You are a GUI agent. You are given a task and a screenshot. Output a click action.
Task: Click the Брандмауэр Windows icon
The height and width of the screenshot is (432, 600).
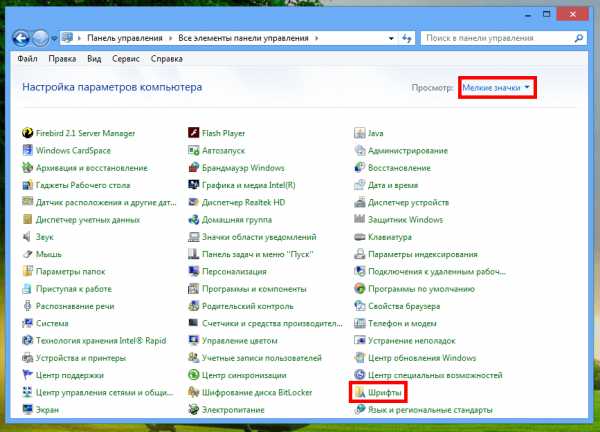click(194, 168)
